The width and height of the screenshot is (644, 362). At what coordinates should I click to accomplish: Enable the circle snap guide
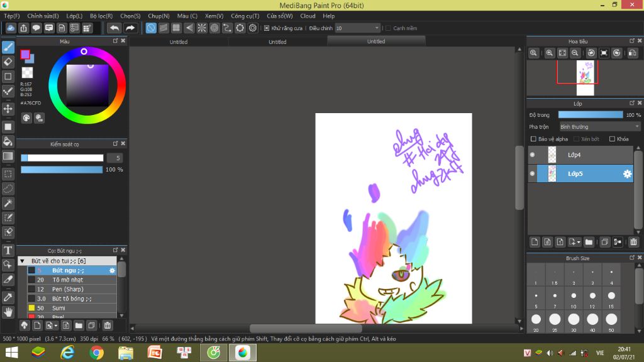(x=214, y=28)
